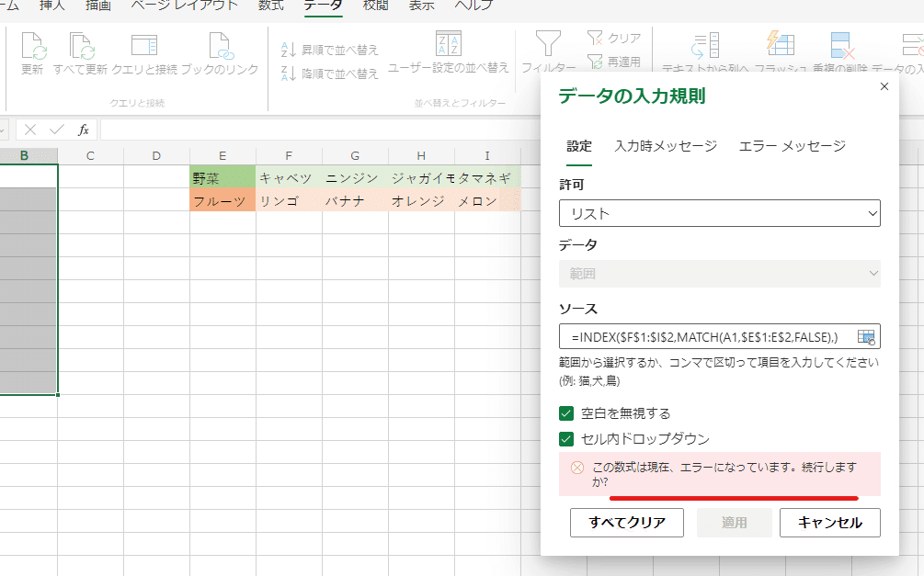Screen dimensions: 924x576
Task: Open ブックのリンク icon
Action: point(221,46)
